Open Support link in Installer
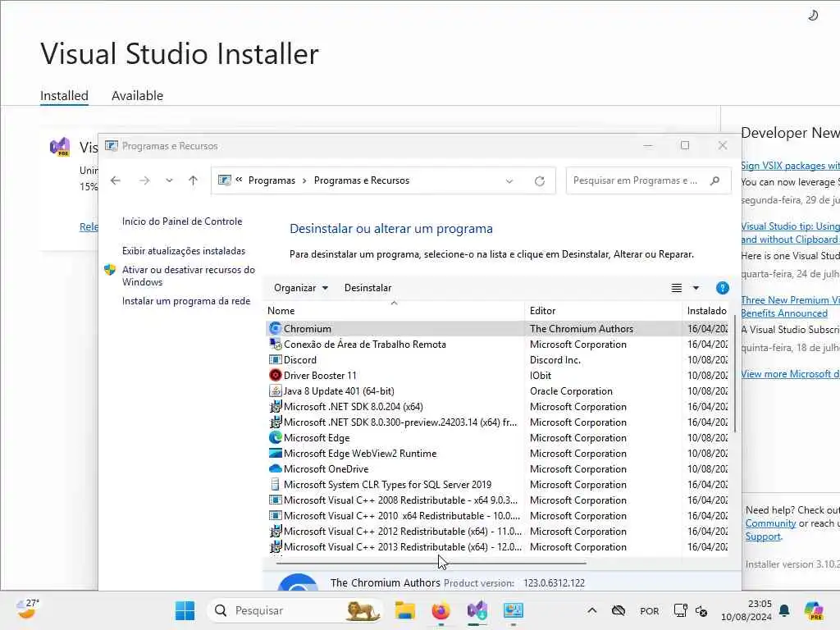Image resolution: width=840 pixels, height=630 pixels. 763,536
